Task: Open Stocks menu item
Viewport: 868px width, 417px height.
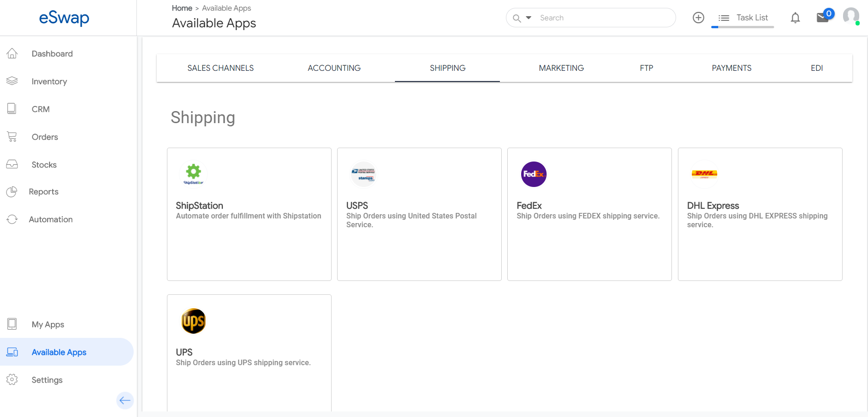Action: (44, 165)
